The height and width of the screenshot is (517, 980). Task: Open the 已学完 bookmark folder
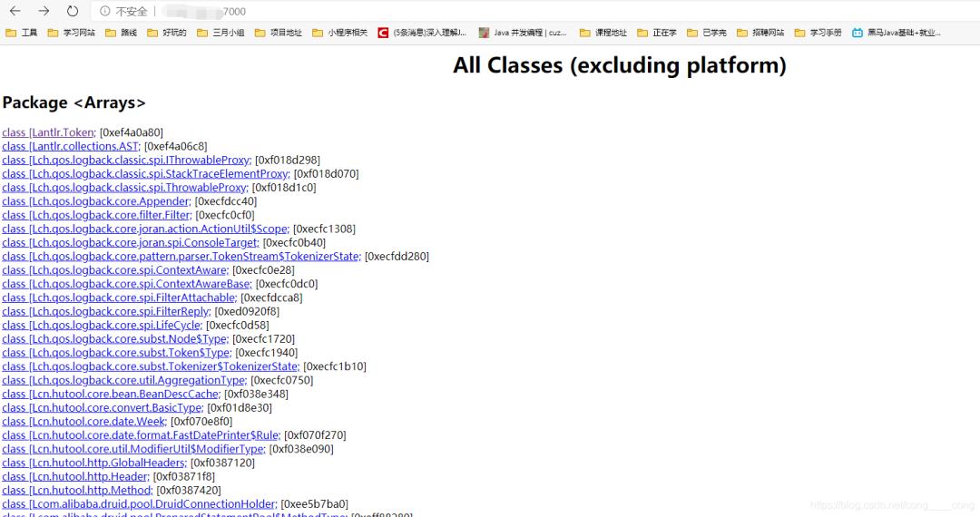click(707, 33)
